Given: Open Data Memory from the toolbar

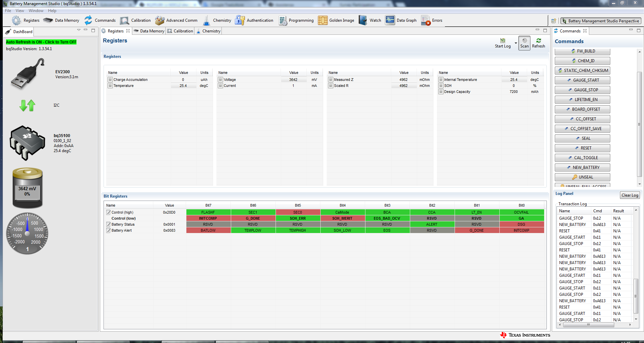Looking at the screenshot, I should pyautogui.click(x=61, y=20).
